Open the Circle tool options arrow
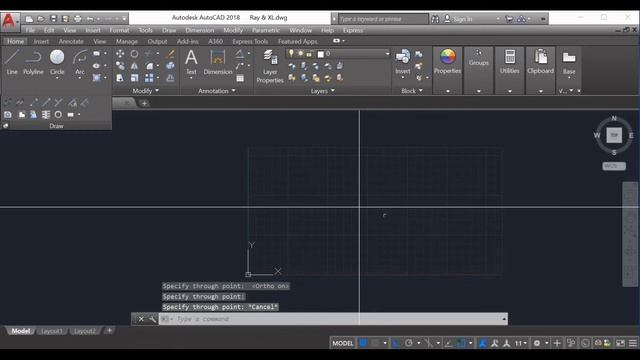The width and height of the screenshot is (640, 360). click(x=57, y=78)
